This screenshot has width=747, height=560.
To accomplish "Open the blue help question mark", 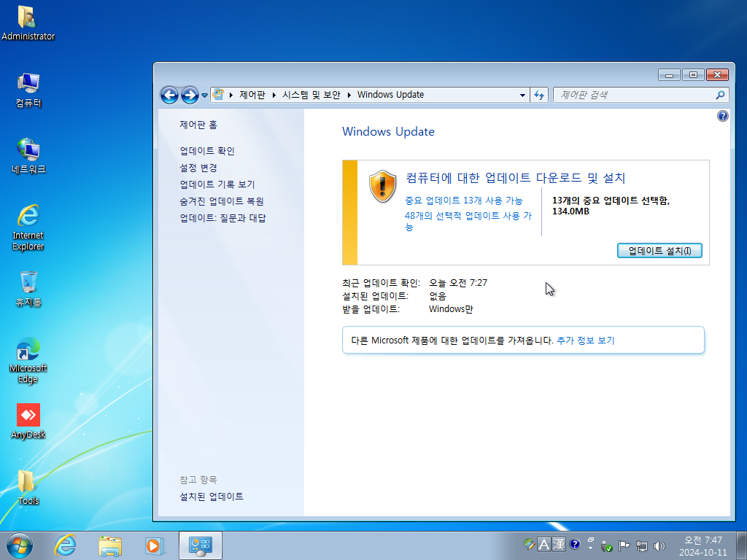I will [722, 116].
